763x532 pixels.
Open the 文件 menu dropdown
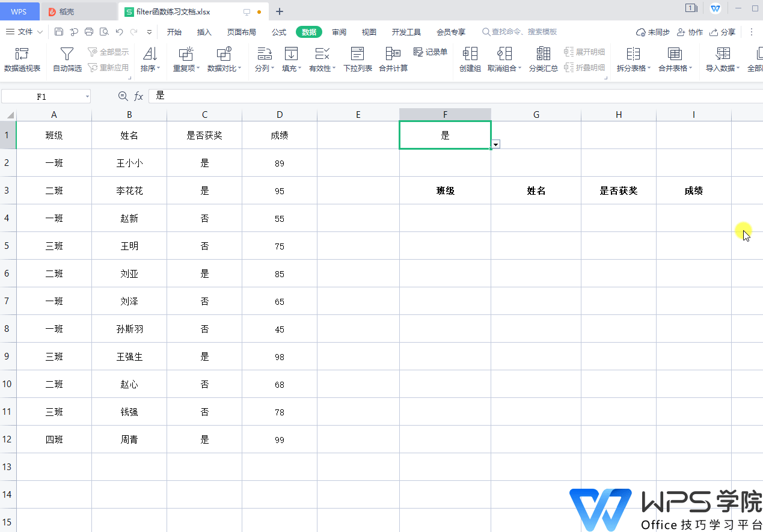[25, 32]
